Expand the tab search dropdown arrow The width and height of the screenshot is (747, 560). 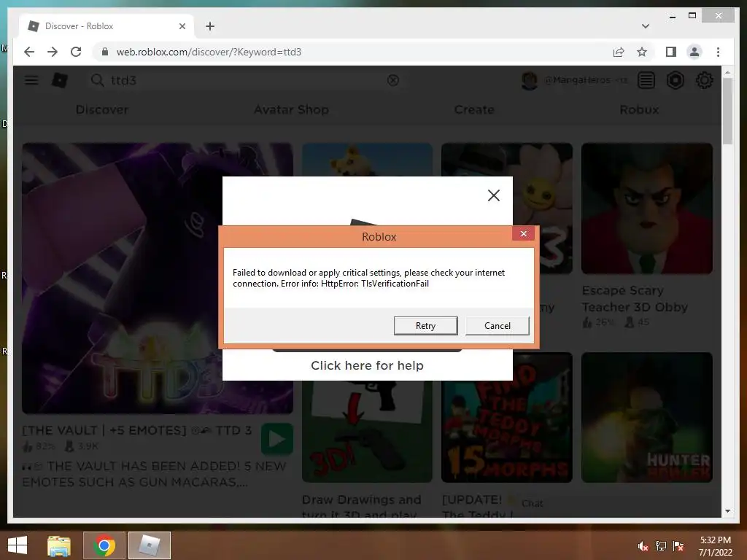645,26
